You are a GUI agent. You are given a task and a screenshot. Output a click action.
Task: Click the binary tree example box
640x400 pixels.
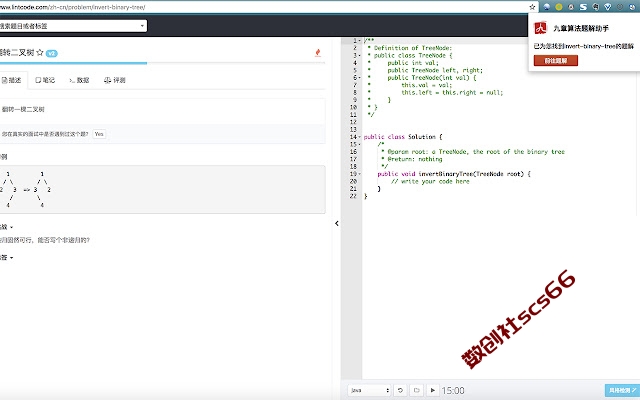tap(162, 189)
